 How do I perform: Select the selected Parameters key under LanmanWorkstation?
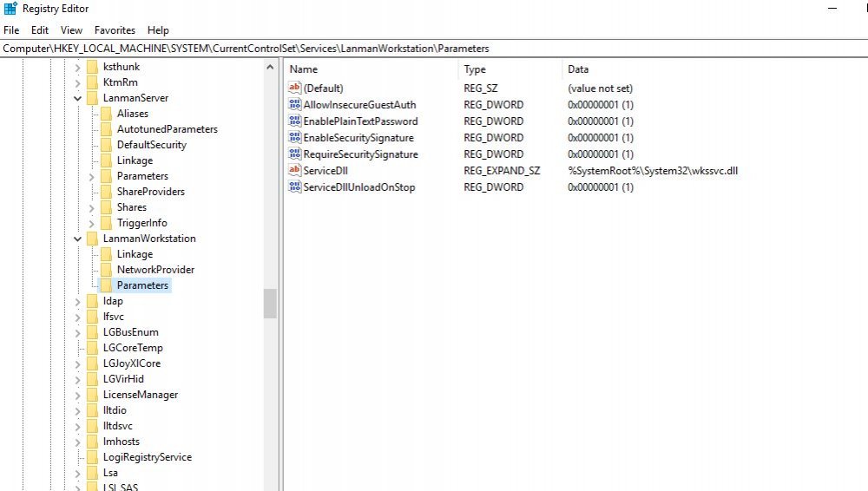click(142, 285)
